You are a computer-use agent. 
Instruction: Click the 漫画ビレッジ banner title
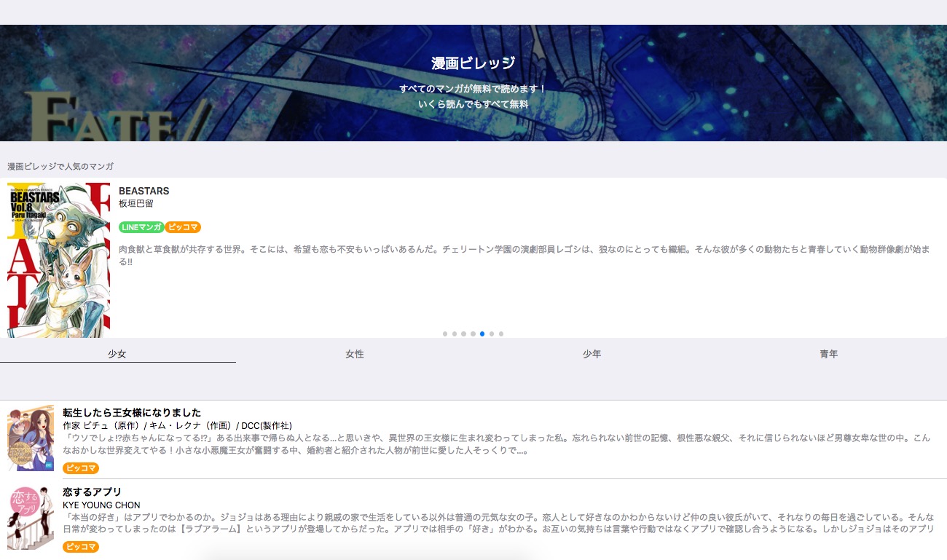pos(473,63)
